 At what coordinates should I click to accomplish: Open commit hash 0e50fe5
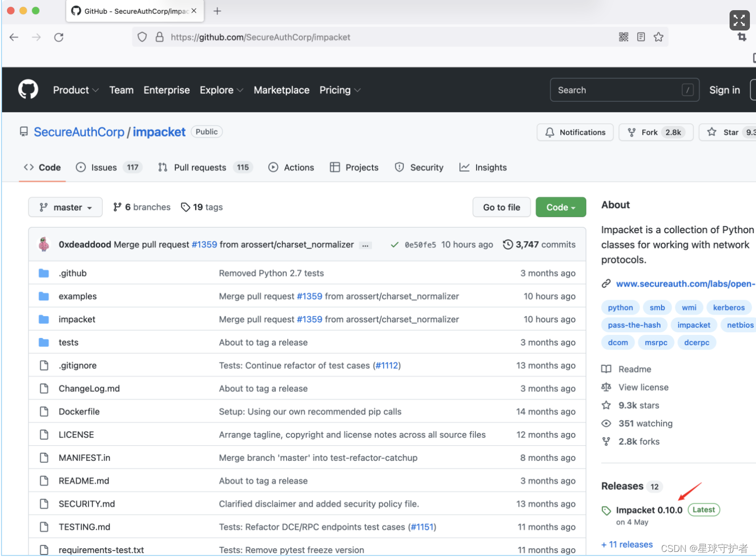[420, 245]
